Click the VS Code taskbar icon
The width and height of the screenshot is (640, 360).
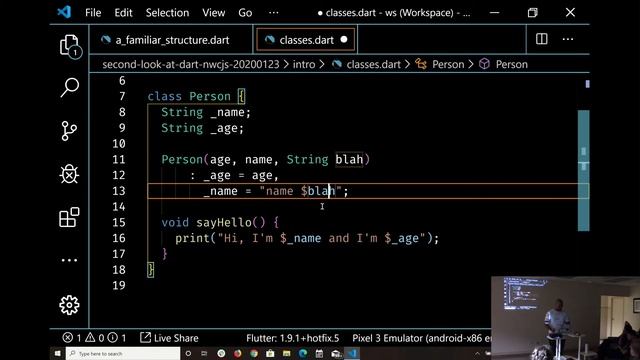tap(352, 353)
